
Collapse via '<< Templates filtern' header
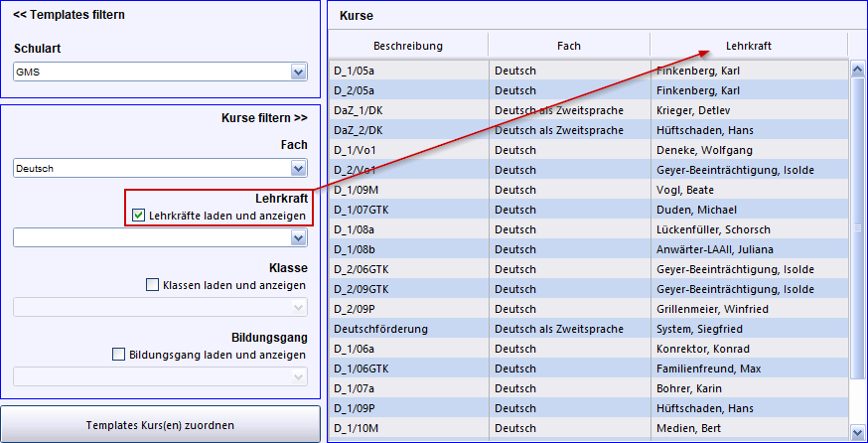tap(69, 15)
